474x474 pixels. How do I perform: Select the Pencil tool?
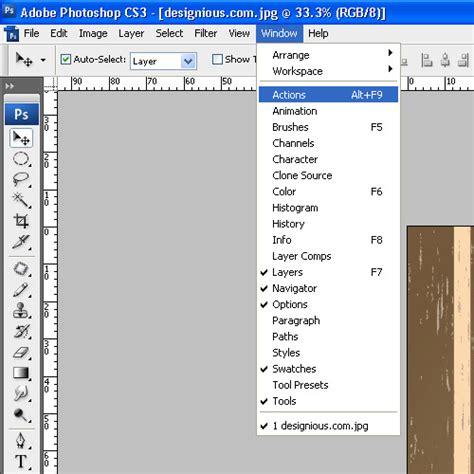pos(21,290)
